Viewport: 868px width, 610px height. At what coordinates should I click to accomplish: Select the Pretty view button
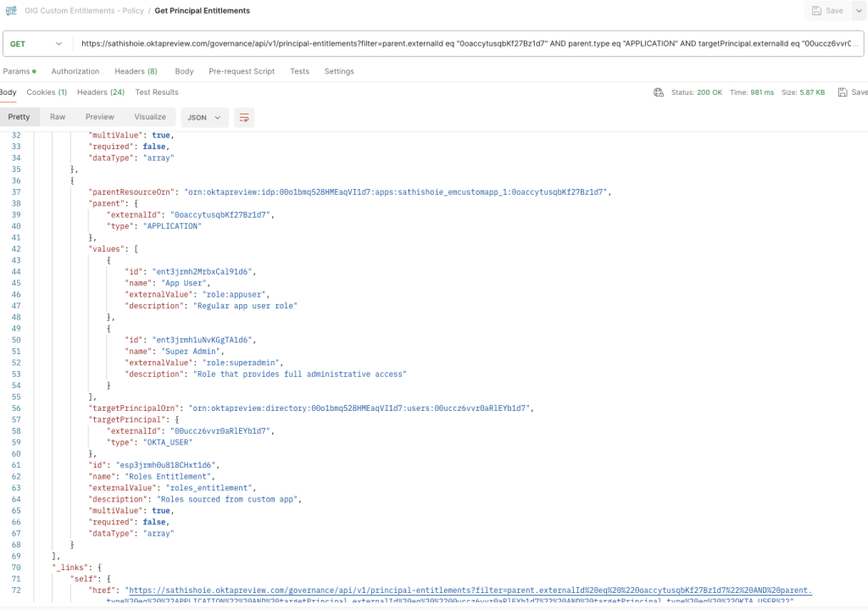(x=19, y=117)
